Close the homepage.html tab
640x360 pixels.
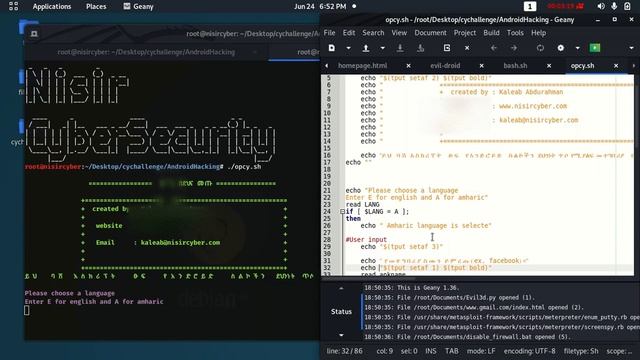click(x=409, y=66)
